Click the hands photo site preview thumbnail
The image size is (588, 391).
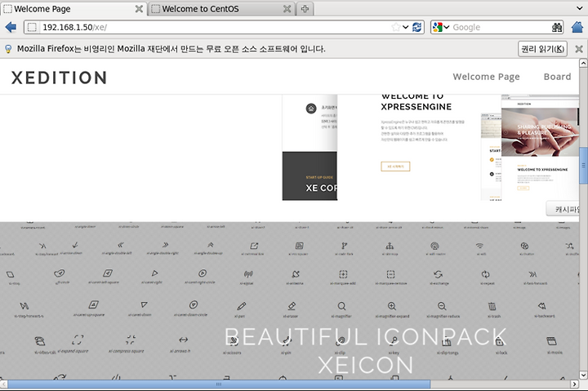[540, 132]
